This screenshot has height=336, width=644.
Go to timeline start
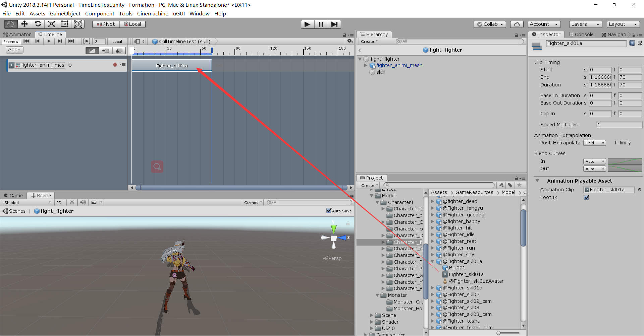[26, 41]
